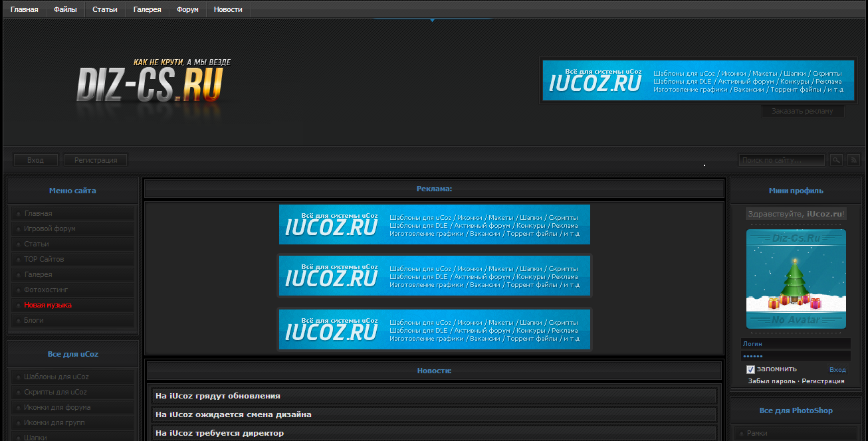Image resolution: width=868 pixels, height=441 pixels.
Task: Select the password field under 'Логин'
Action: (796, 356)
